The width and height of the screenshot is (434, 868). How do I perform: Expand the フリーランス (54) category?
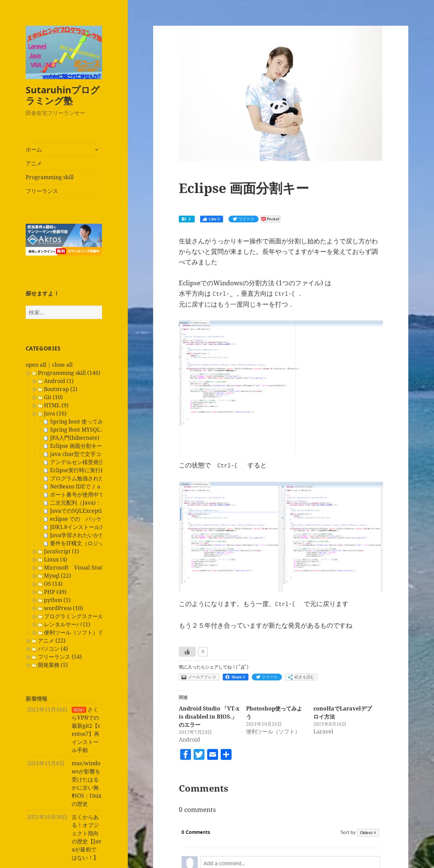click(28, 657)
